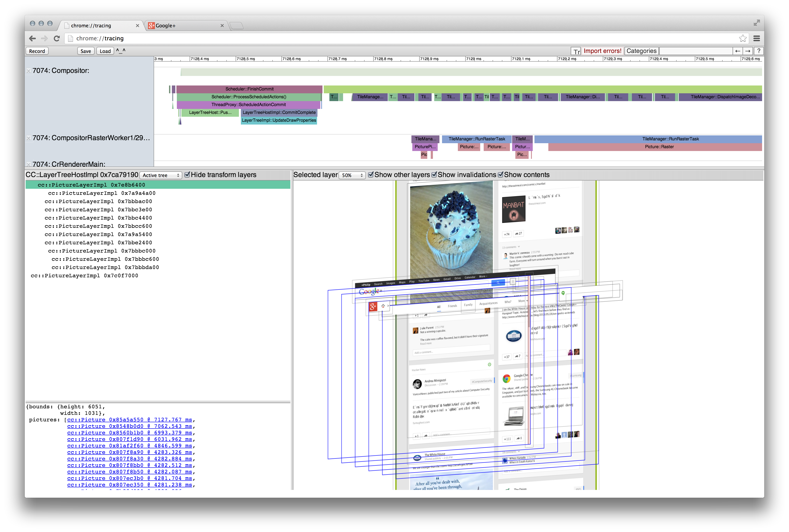This screenshot has width=789, height=532.
Task: Pan left using the left arrow icon
Action: tap(738, 51)
